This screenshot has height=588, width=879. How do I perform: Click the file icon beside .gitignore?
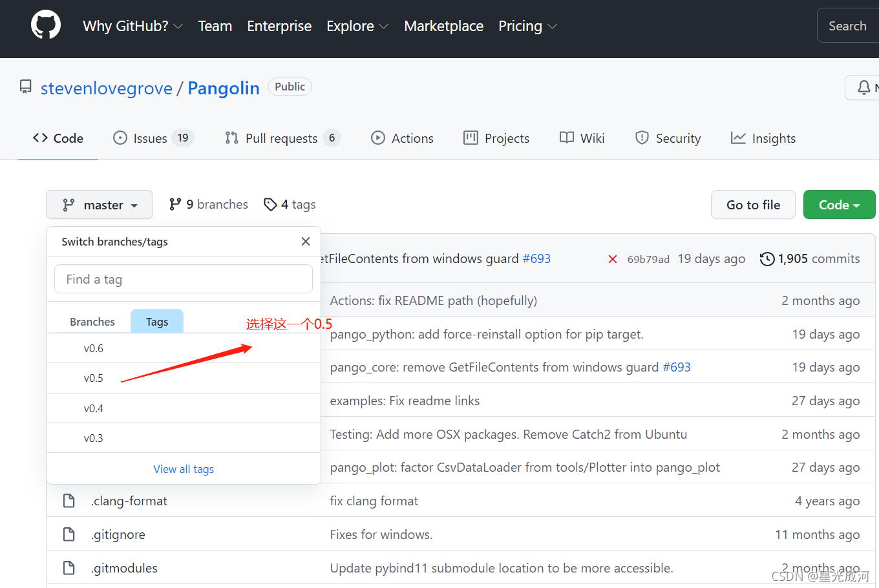pyautogui.click(x=69, y=534)
